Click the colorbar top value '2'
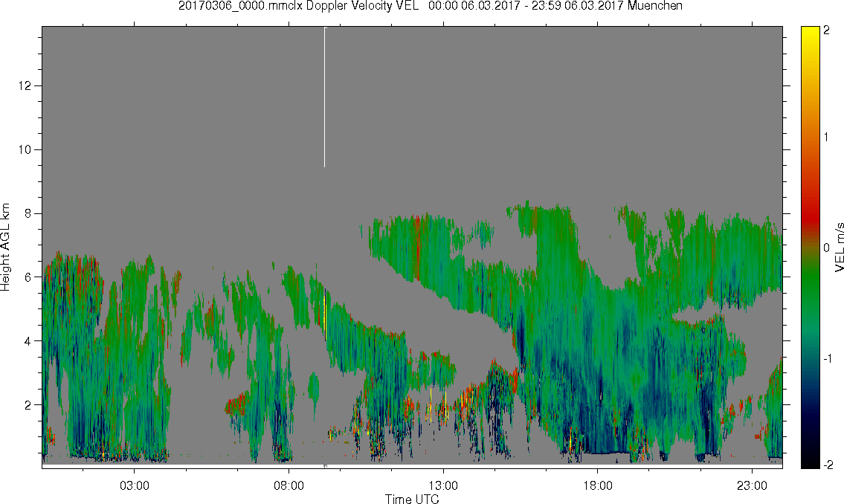 tap(827, 30)
